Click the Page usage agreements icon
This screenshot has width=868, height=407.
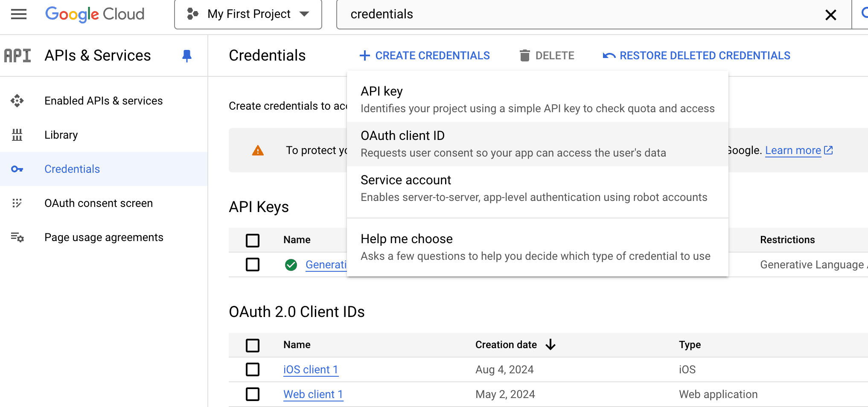pos(17,237)
